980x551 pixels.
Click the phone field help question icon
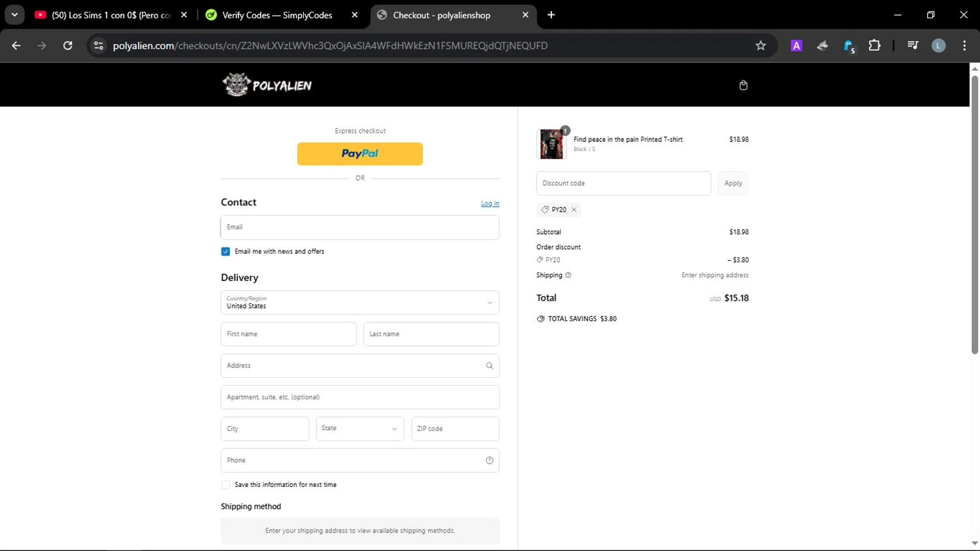tap(489, 461)
